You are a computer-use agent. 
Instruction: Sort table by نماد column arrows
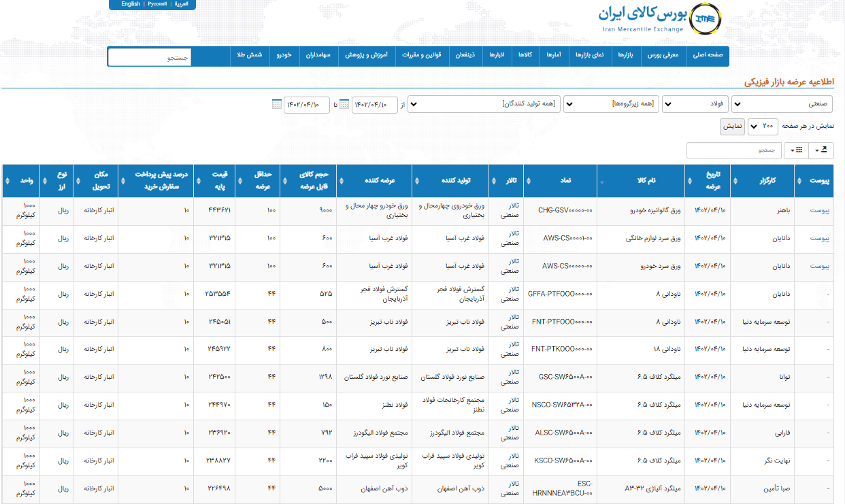pyautogui.click(x=528, y=181)
